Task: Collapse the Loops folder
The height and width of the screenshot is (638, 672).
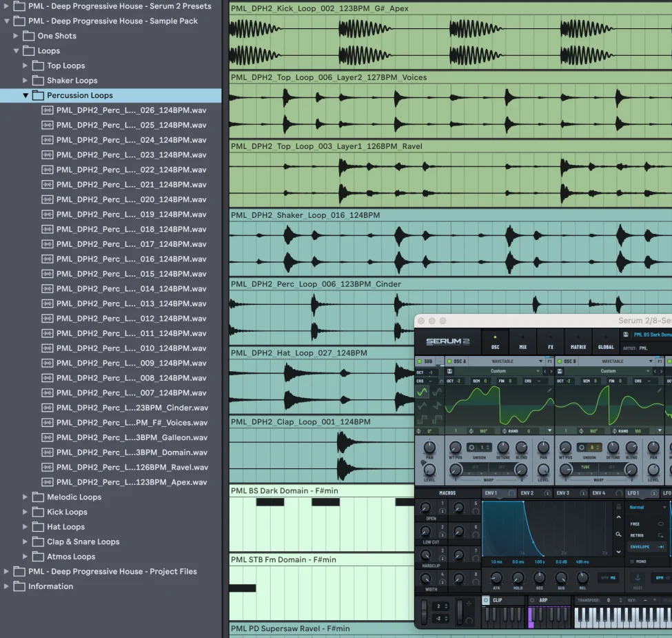Action: [x=17, y=51]
